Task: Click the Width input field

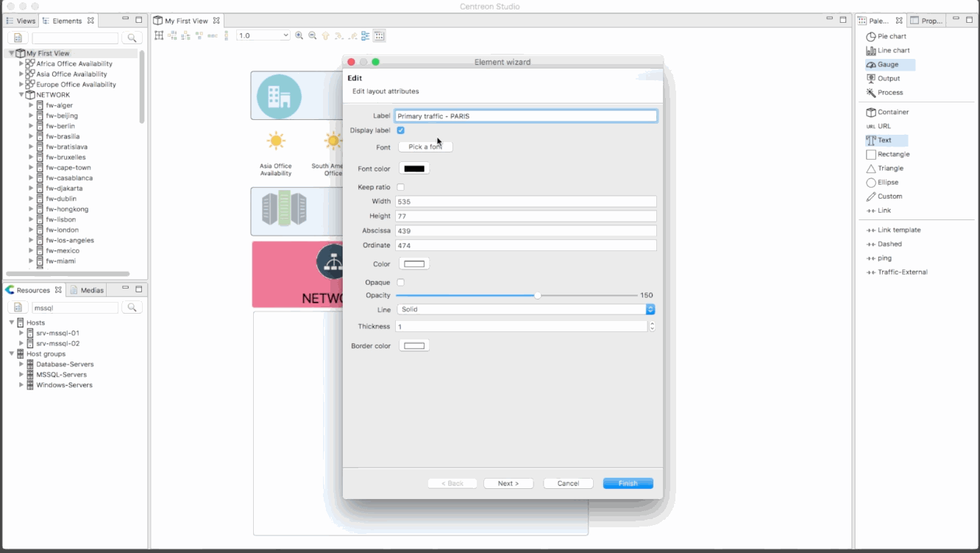Action: coord(525,201)
